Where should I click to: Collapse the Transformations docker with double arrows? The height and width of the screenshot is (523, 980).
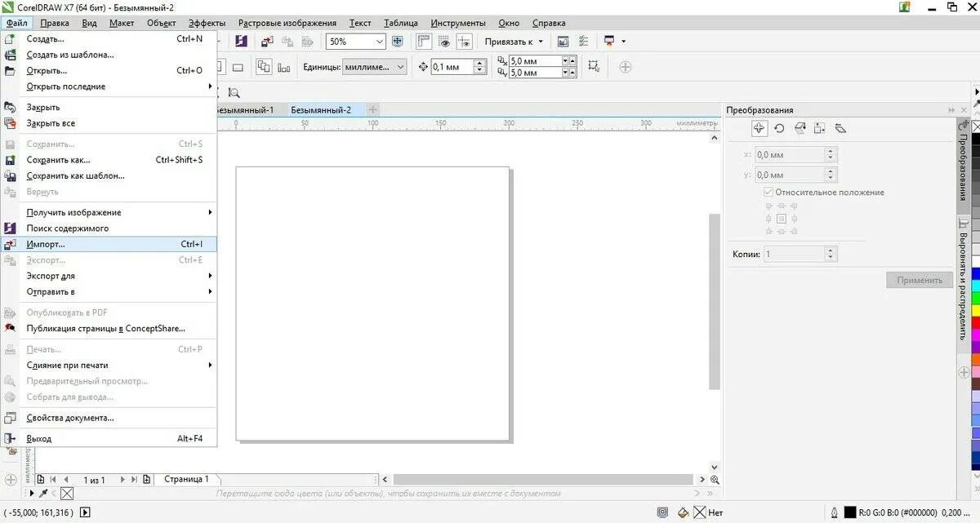951,110
